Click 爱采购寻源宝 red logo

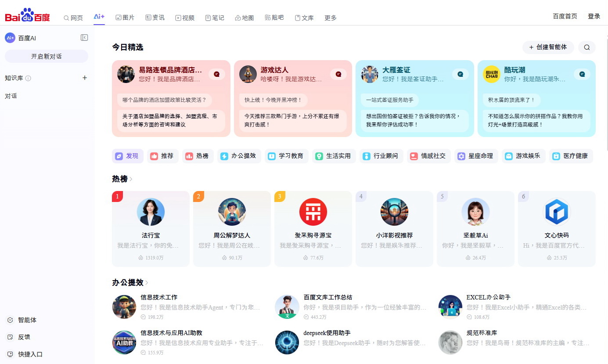coord(313,212)
